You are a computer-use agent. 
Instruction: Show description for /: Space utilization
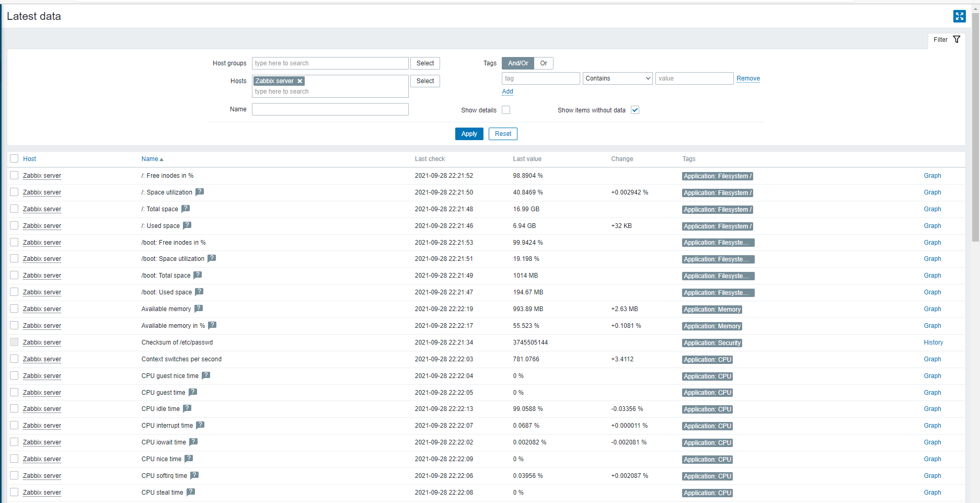(x=200, y=192)
